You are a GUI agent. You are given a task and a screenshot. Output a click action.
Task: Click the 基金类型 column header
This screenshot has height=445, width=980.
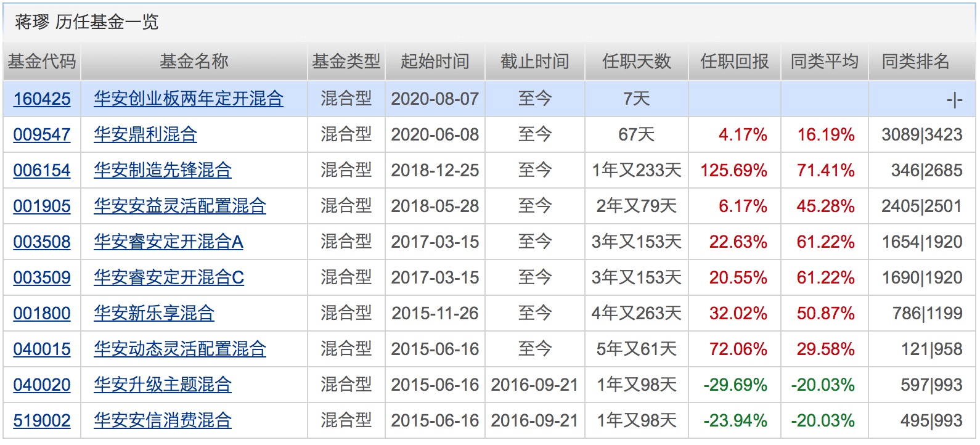click(346, 62)
